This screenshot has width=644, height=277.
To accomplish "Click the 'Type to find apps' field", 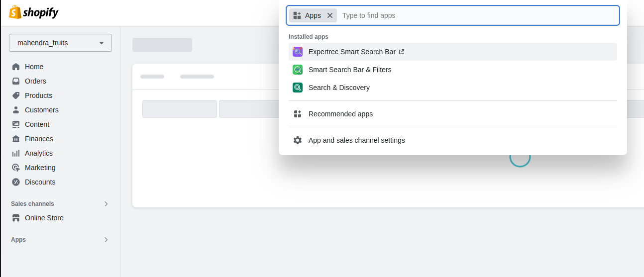I will [478, 15].
